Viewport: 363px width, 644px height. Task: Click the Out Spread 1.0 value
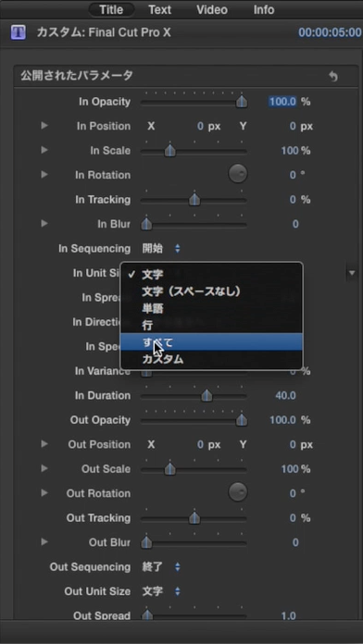[289, 615]
